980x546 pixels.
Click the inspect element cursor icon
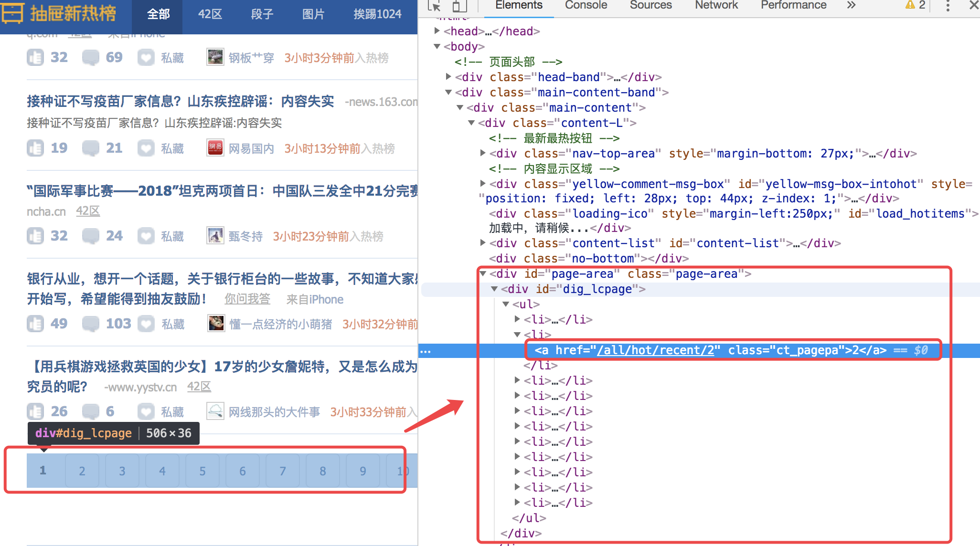(434, 6)
